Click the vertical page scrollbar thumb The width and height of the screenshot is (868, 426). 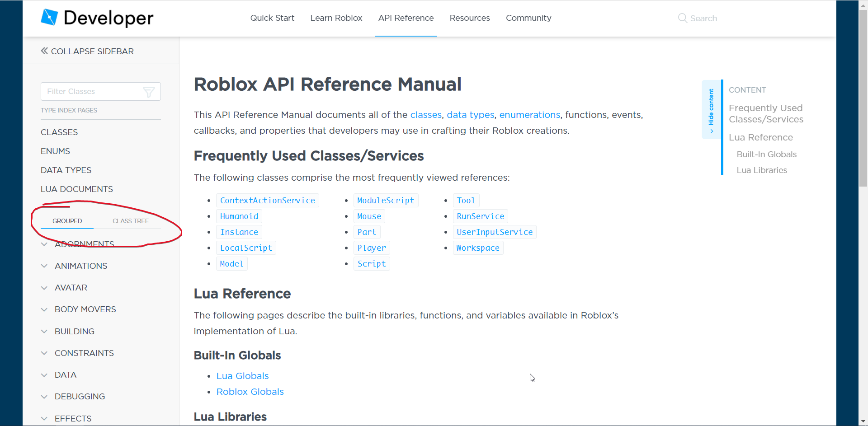(x=863, y=98)
